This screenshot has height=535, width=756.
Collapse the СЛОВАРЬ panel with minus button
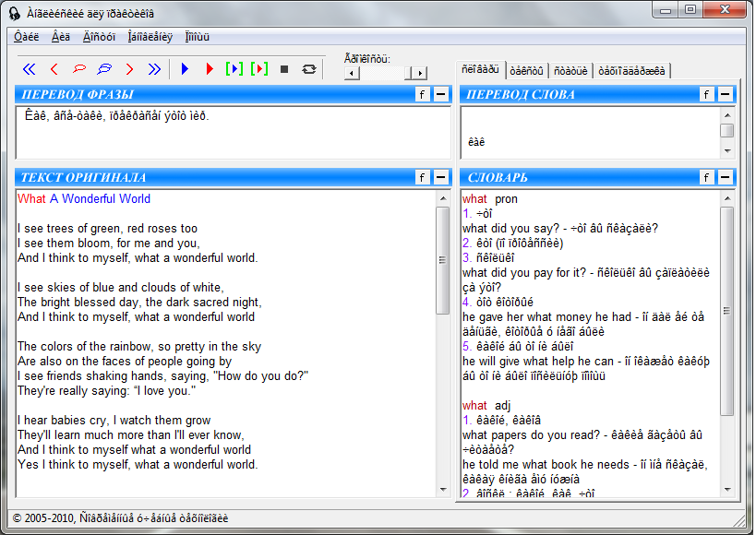click(726, 177)
